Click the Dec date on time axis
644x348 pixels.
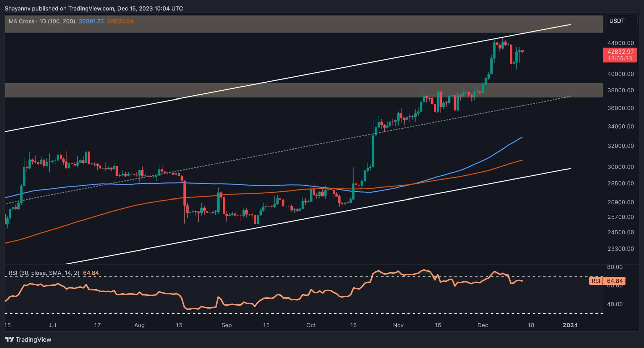pos(483,325)
